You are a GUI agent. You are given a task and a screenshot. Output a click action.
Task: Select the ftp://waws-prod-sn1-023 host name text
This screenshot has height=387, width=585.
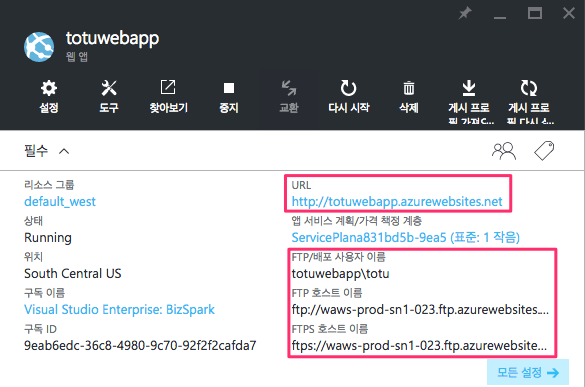[420, 309]
